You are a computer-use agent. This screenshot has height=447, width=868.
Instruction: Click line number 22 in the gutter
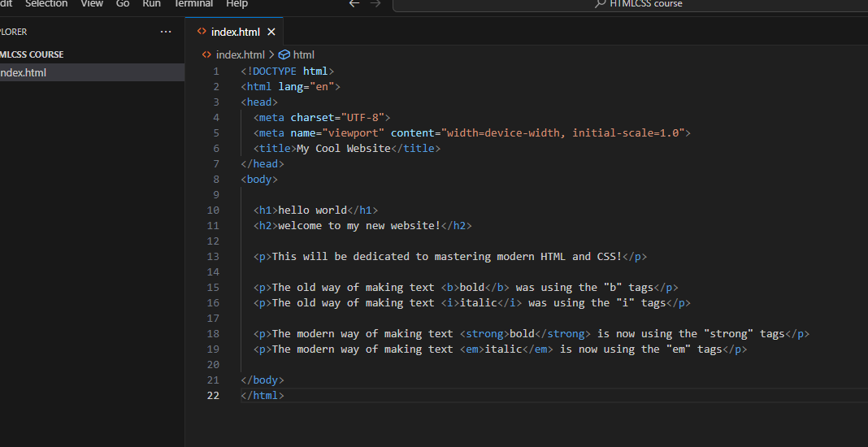(213, 396)
